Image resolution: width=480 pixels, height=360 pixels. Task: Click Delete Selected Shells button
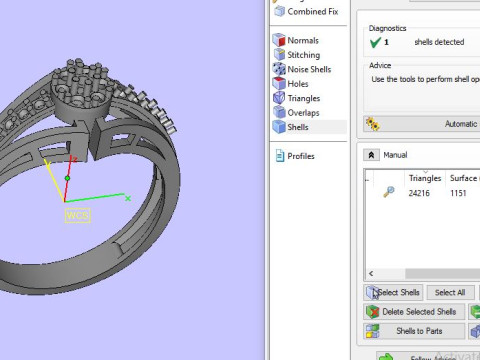414,312
